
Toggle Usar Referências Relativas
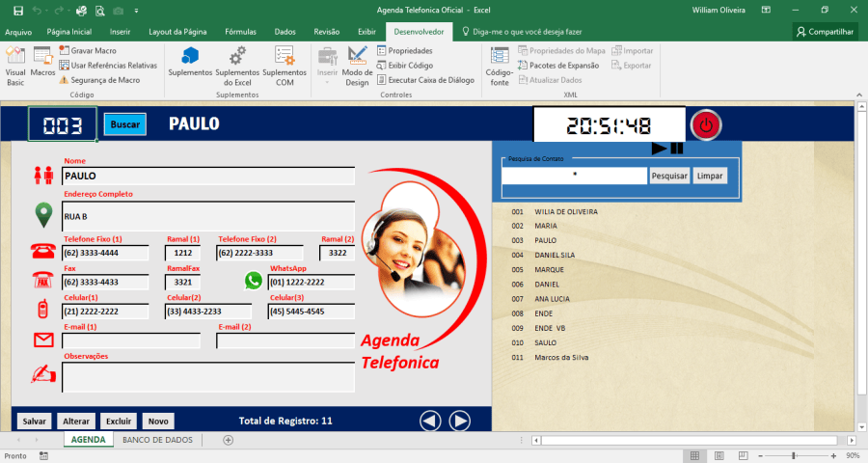(108, 66)
